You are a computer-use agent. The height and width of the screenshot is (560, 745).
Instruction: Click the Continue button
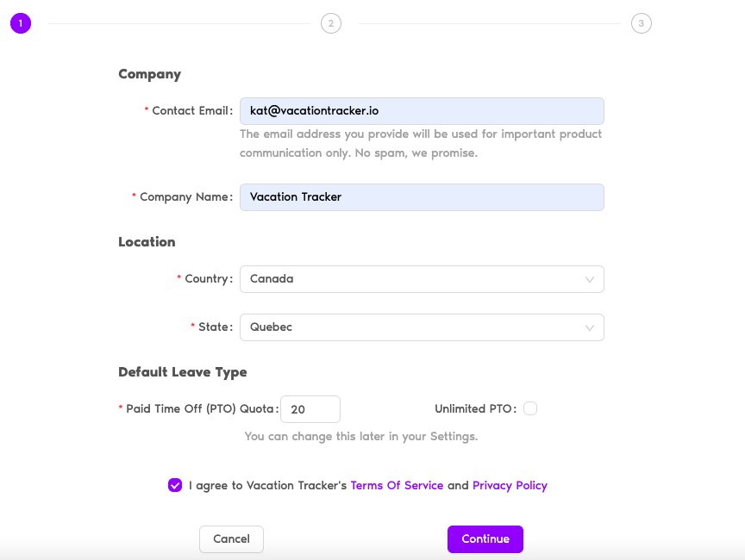(485, 539)
